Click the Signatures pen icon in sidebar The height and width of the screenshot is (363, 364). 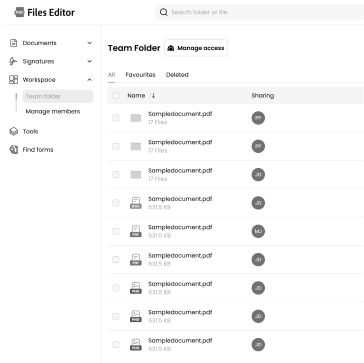point(13,61)
